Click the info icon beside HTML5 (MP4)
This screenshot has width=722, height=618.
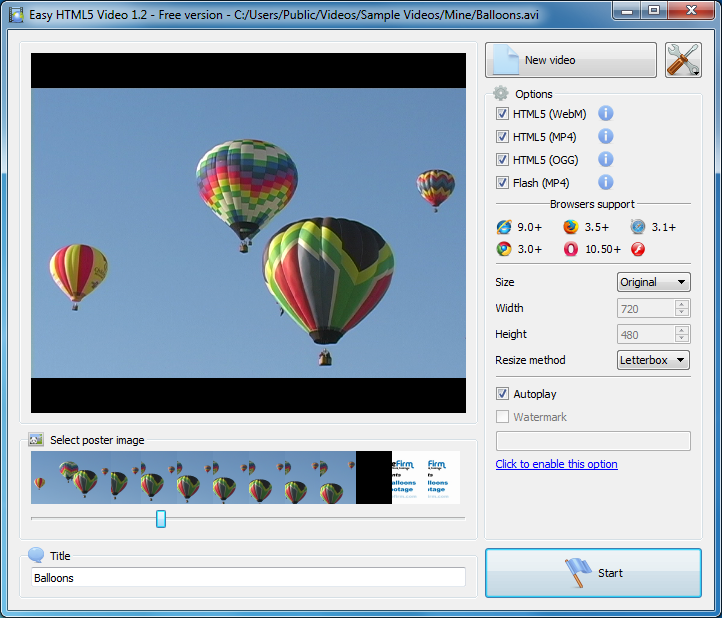click(605, 137)
